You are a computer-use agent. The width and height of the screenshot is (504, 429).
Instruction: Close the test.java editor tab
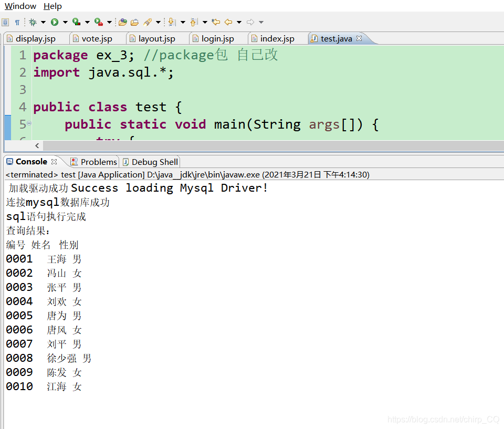[x=359, y=38]
